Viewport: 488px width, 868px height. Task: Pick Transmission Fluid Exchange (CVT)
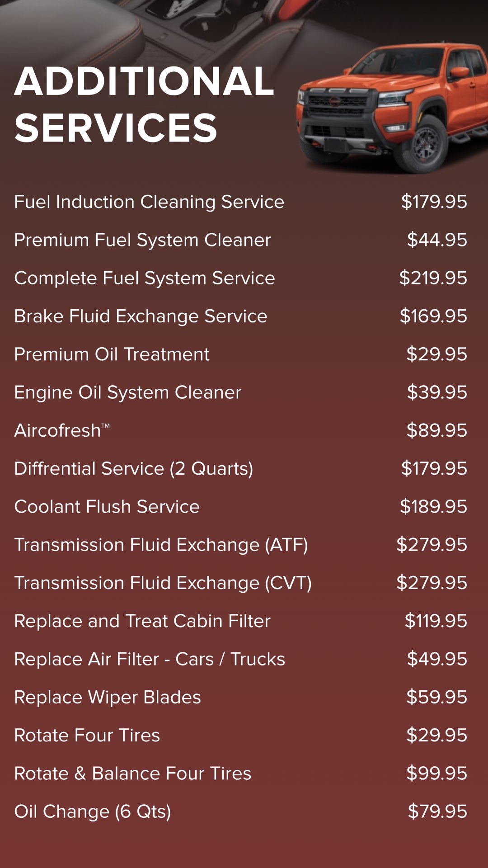pos(163,583)
